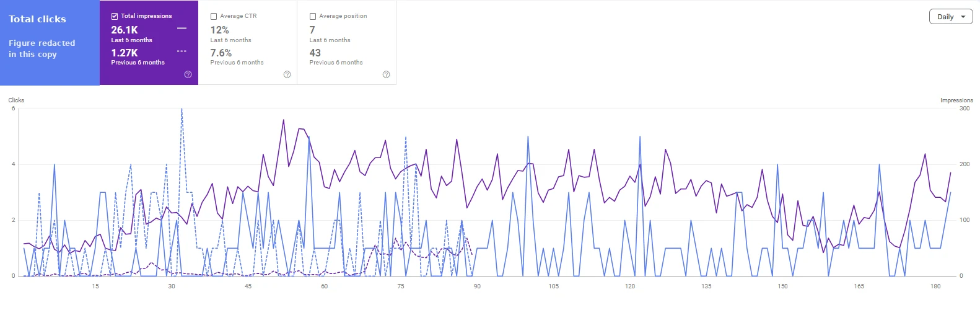
Task: Open help icon on Total impressions card
Action: point(188,74)
